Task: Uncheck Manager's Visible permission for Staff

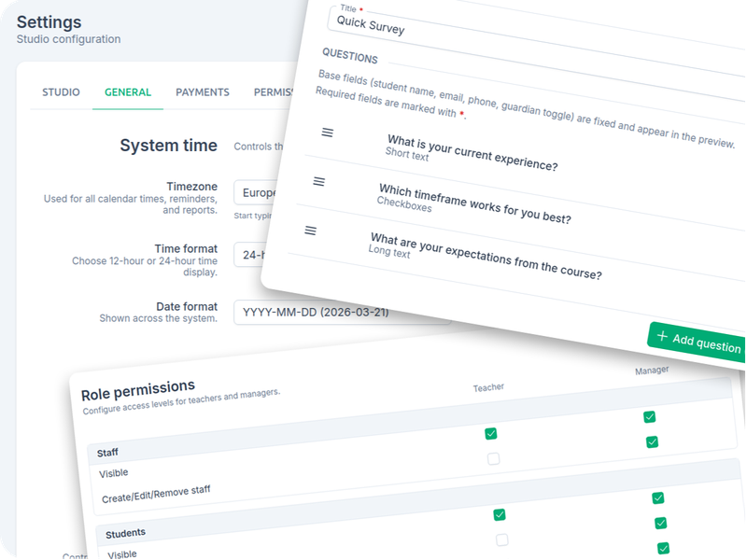Action: (x=649, y=417)
